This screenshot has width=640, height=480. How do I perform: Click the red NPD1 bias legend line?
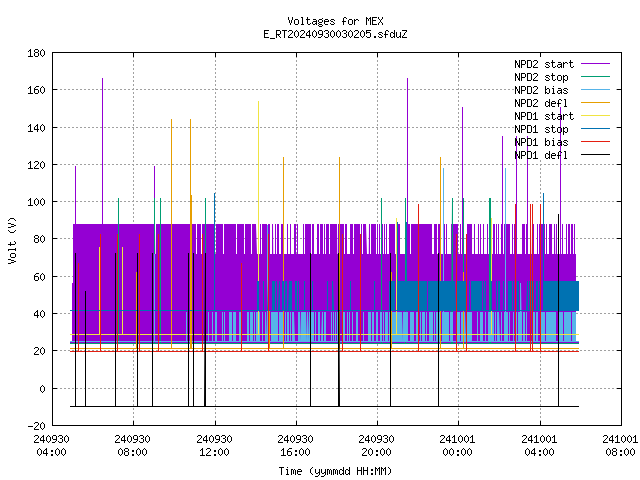(x=595, y=142)
